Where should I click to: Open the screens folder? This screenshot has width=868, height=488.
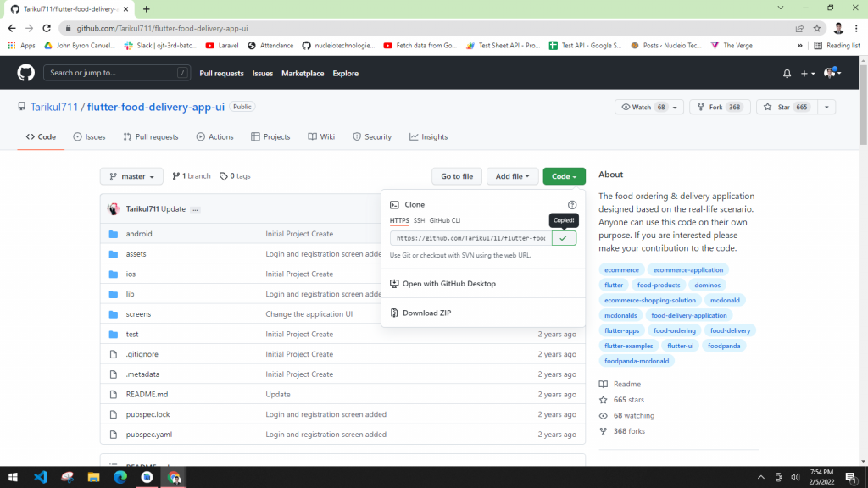pyautogui.click(x=138, y=313)
